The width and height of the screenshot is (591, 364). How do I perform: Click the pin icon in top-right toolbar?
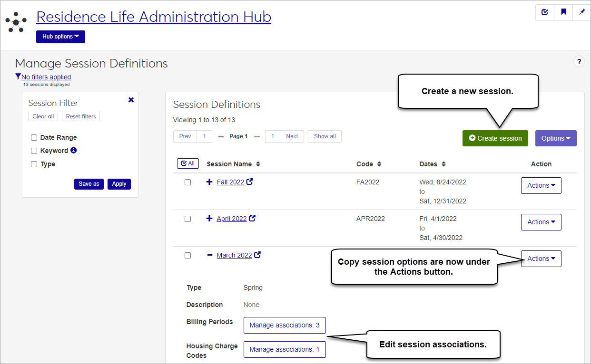(581, 12)
